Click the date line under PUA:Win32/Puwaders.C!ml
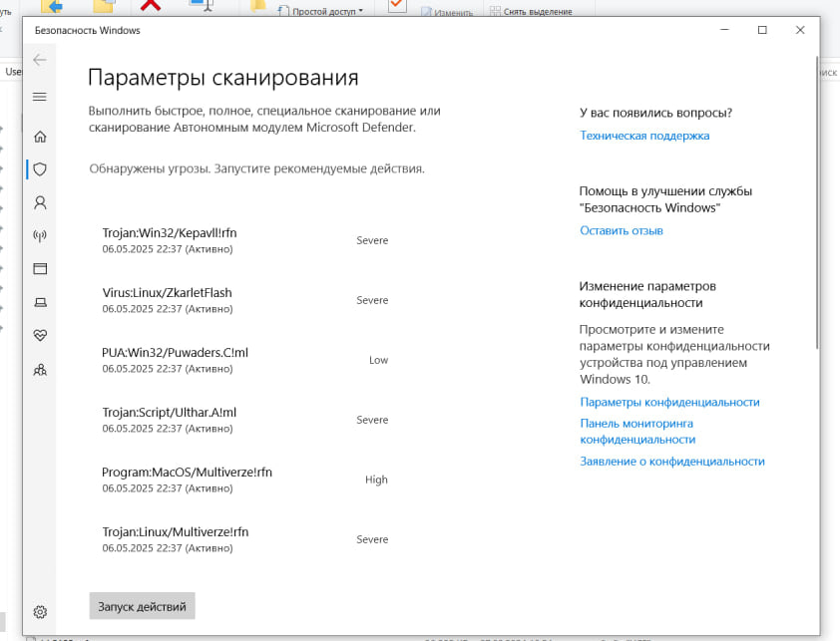Image resolution: width=840 pixels, height=641 pixels. tap(168, 369)
